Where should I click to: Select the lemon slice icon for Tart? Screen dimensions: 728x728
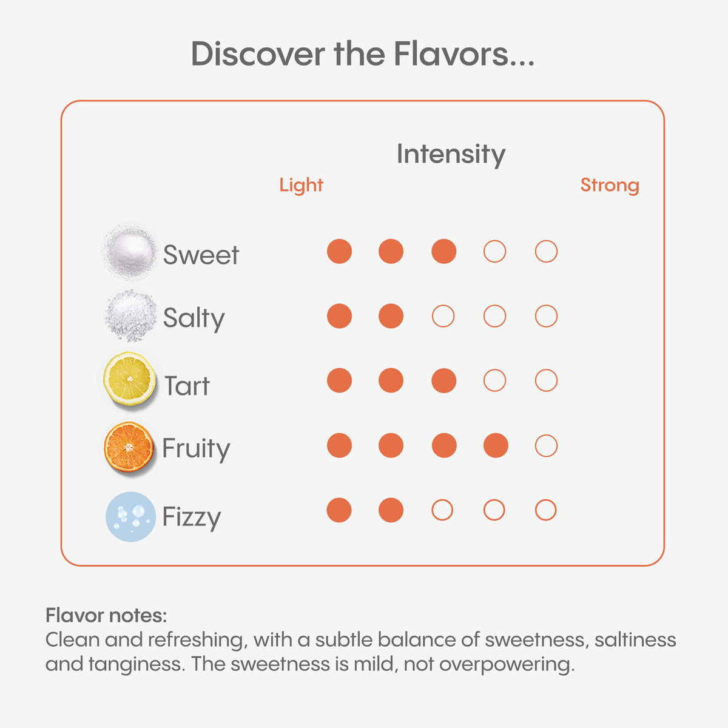tap(129, 379)
